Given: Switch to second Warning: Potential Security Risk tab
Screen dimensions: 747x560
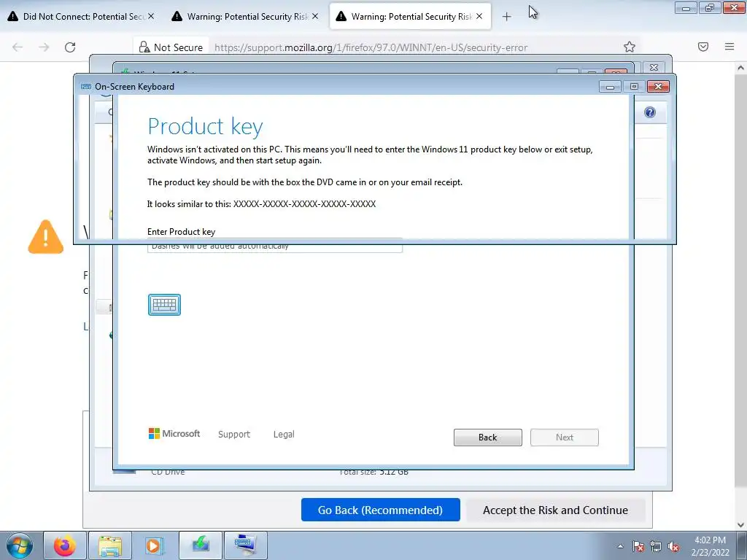Looking at the screenshot, I should point(410,17).
